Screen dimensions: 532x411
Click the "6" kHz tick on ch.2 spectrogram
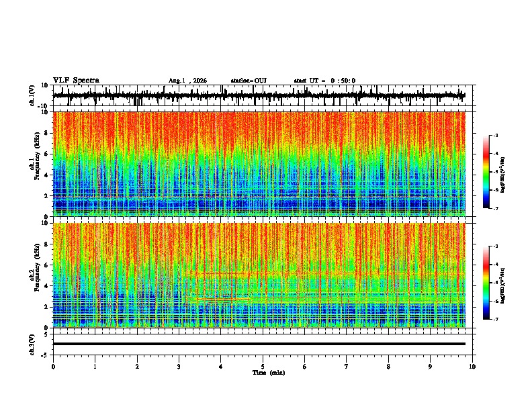47,265
